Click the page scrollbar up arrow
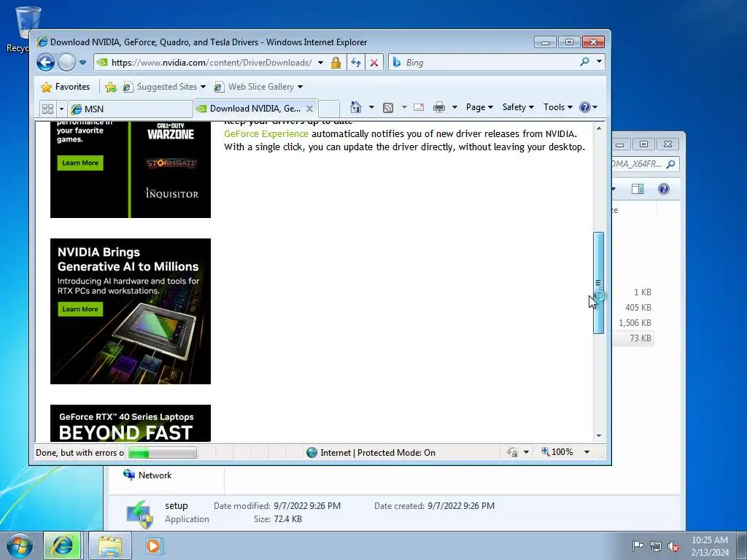The width and height of the screenshot is (747, 560). pyautogui.click(x=599, y=128)
